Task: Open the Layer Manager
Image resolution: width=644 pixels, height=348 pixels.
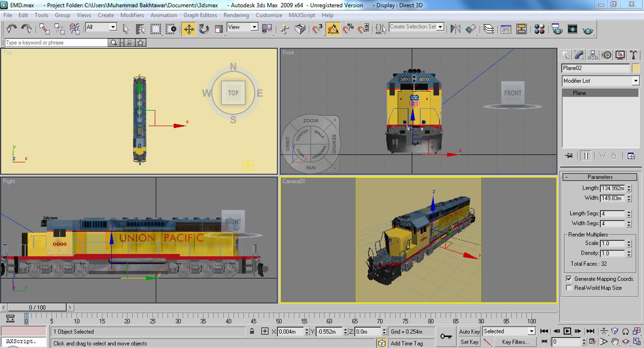Action: click(x=488, y=29)
